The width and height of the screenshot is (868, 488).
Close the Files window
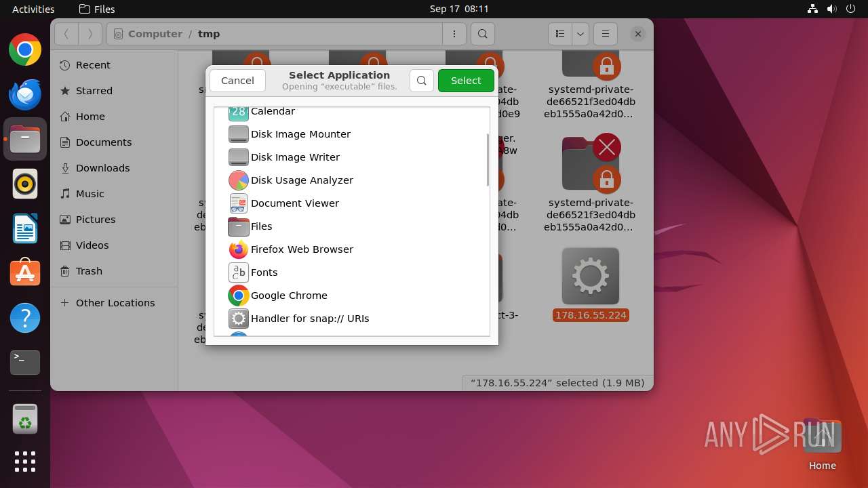pyautogui.click(x=637, y=34)
